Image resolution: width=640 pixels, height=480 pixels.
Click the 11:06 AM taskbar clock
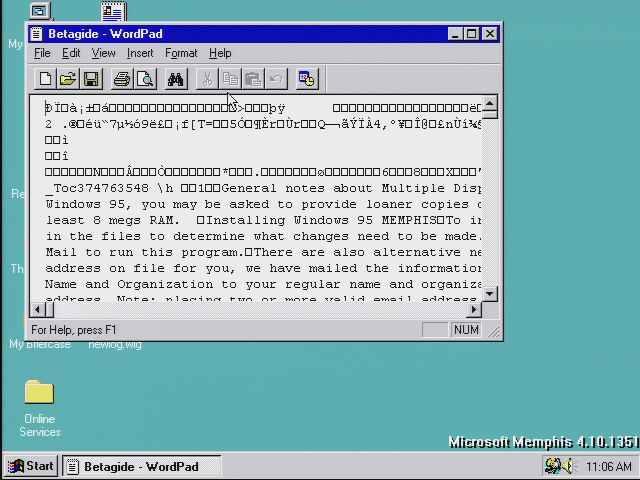(609, 466)
